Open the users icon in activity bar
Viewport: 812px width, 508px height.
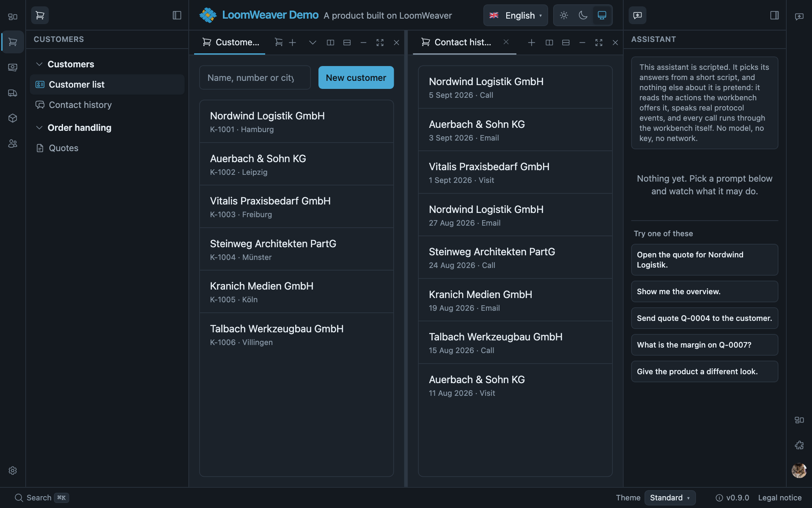point(13,144)
